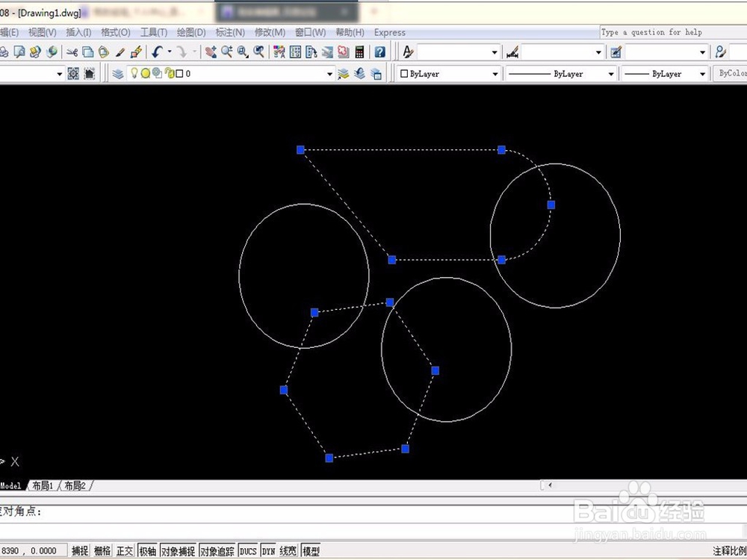Switch to the 布局1 layout tab
This screenshot has width=747, height=560.
43,486
